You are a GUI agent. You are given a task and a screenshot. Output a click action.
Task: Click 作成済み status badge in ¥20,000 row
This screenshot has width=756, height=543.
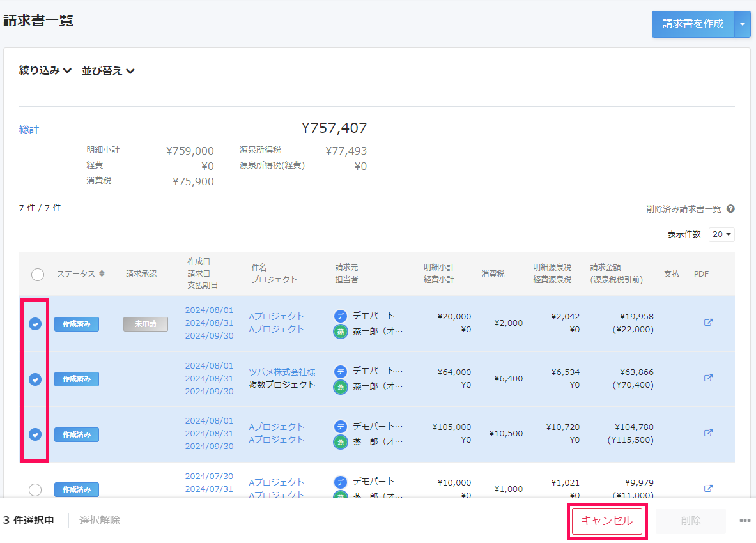tap(77, 324)
